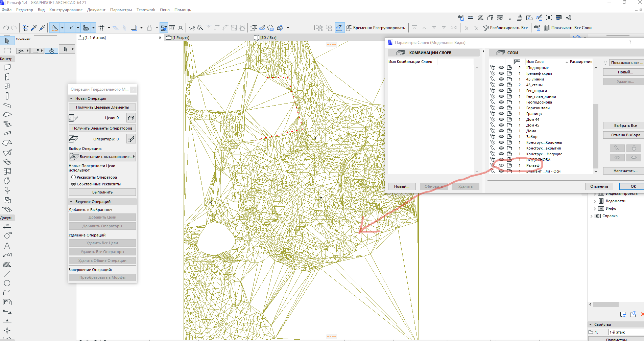Click the 1-й этаж field in Свойства
Viewport: 644px width, 341px height.
tap(626, 332)
